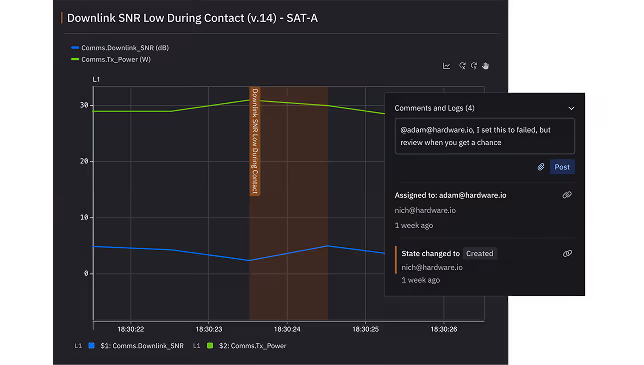644x365 pixels.
Task: Click the 18:30:24 time axis label
Action: tap(287, 329)
